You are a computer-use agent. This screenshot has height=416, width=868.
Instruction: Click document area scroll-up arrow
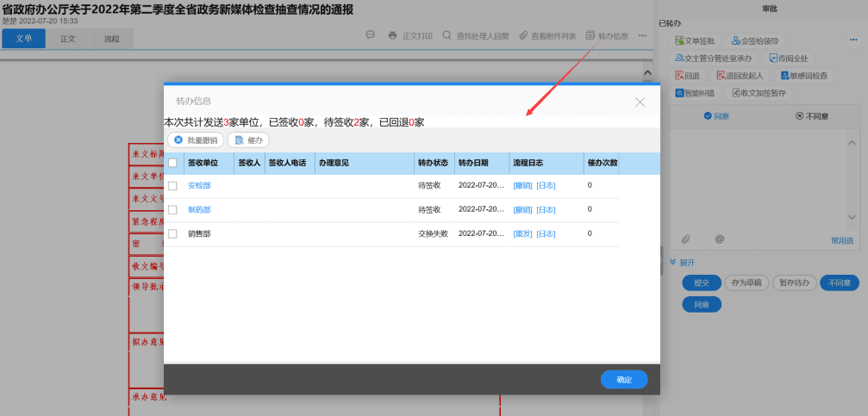tap(646, 72)
